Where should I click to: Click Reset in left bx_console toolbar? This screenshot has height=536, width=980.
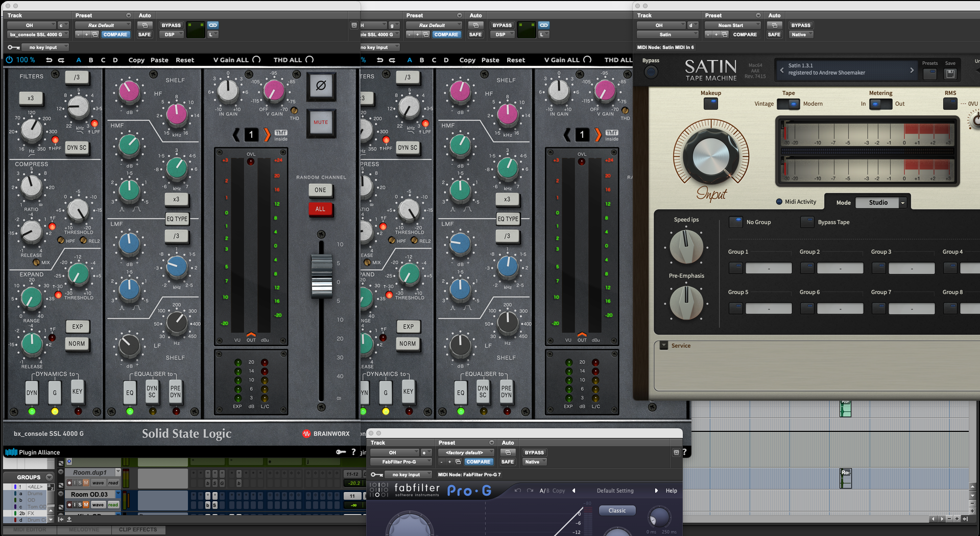tap(185, 60)
